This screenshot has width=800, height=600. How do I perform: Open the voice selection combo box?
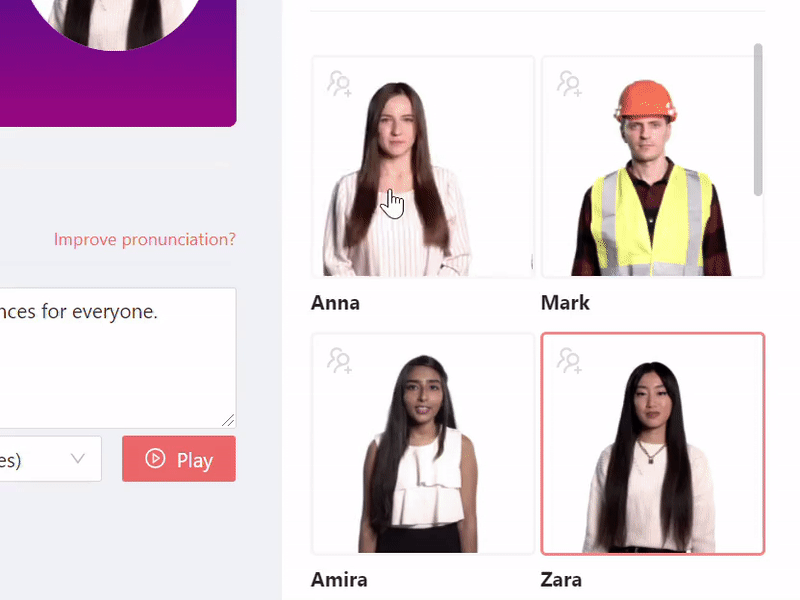(51, 459)
